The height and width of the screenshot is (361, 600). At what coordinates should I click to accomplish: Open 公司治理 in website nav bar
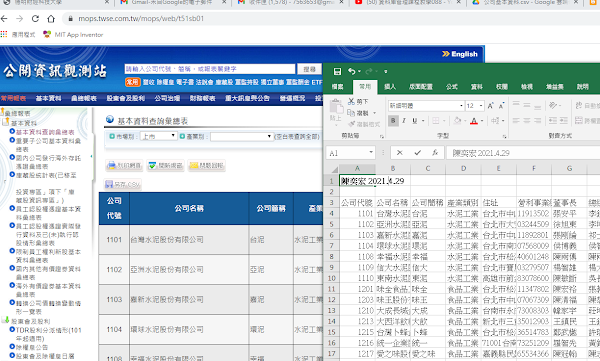167,98
